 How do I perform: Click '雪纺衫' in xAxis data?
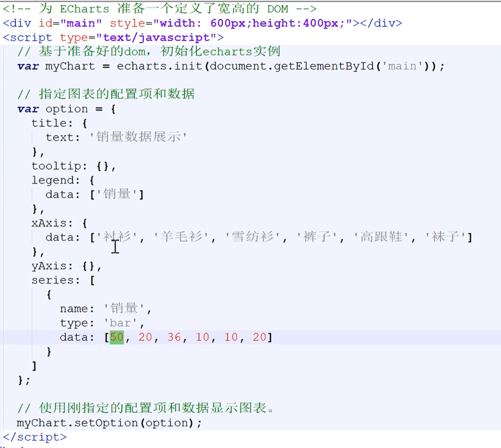coord(252,237)
